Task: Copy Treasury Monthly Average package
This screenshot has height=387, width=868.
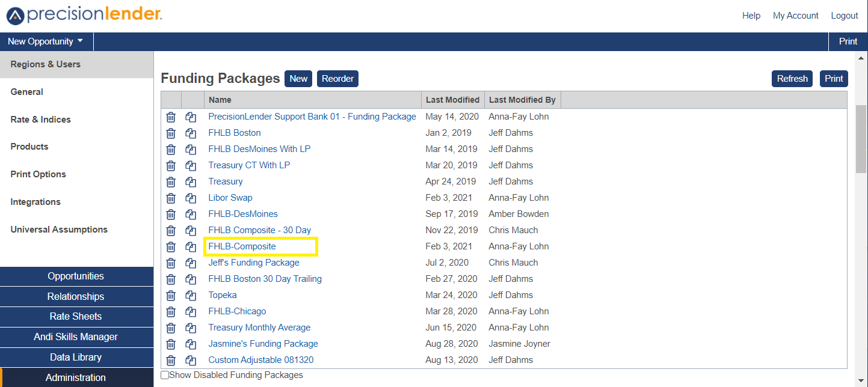Action: [x=191, y=328]
